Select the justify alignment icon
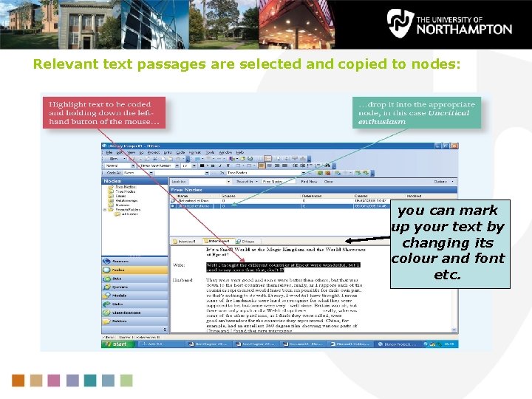The image size is (532, 399). coord(284,166)
